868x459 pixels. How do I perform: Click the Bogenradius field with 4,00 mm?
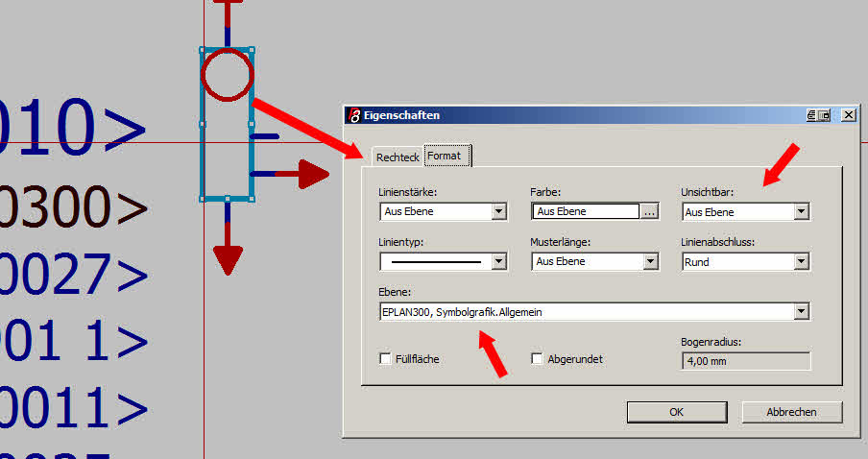(x=746, y=361)
